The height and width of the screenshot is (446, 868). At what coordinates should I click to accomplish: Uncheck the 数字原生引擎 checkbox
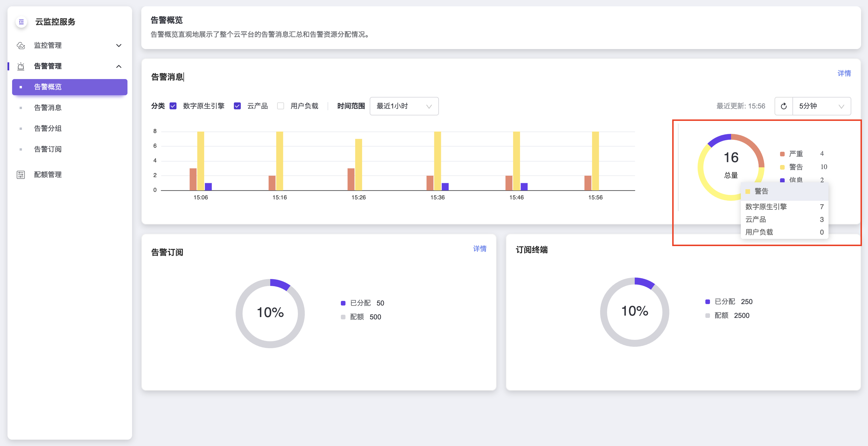(173, 106)
